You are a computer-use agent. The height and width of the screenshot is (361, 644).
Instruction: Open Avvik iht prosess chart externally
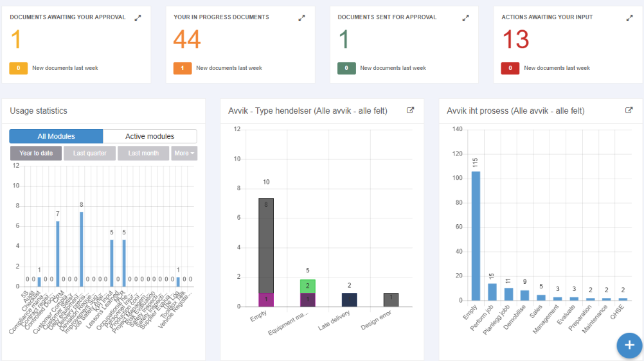[x=629, y=110]
